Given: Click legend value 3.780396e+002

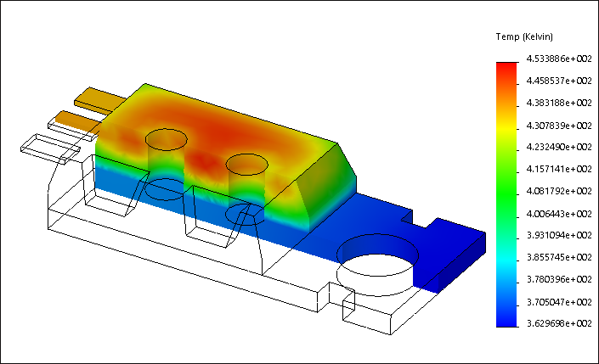Looking at the screenshot, I should tap(559, 280).
